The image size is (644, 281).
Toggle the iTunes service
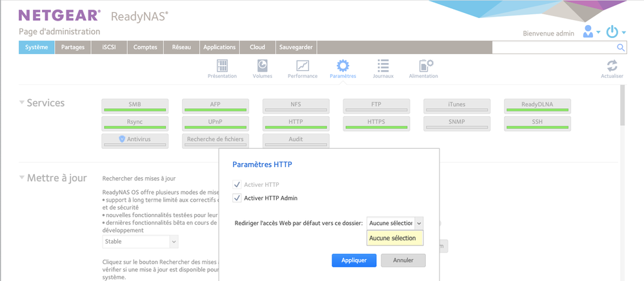point(457,106)
